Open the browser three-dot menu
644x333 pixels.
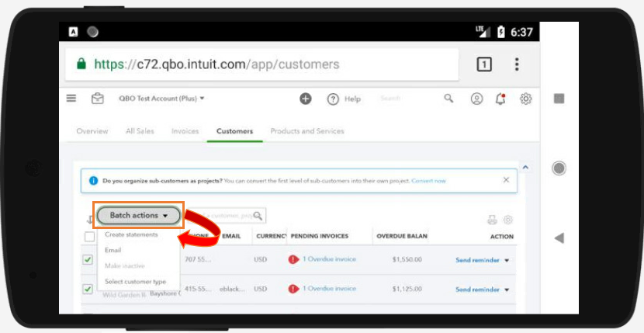[517, 64]
